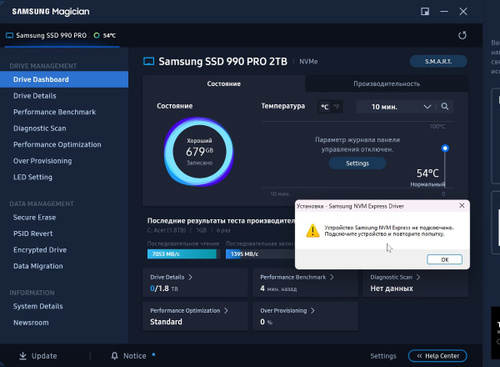Click the Over Provisioning 0 % value
The image size is (500, 367).
coord(266,322)
